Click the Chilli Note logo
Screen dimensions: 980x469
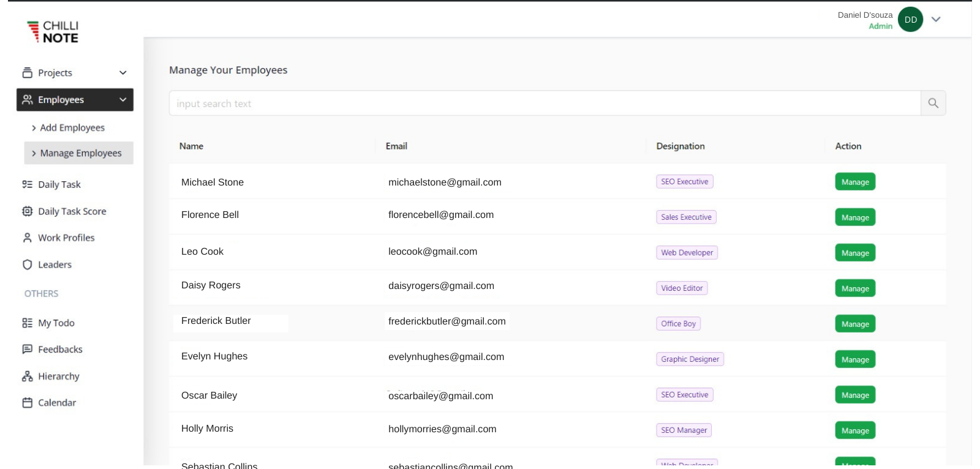click(x=53, y=31)
